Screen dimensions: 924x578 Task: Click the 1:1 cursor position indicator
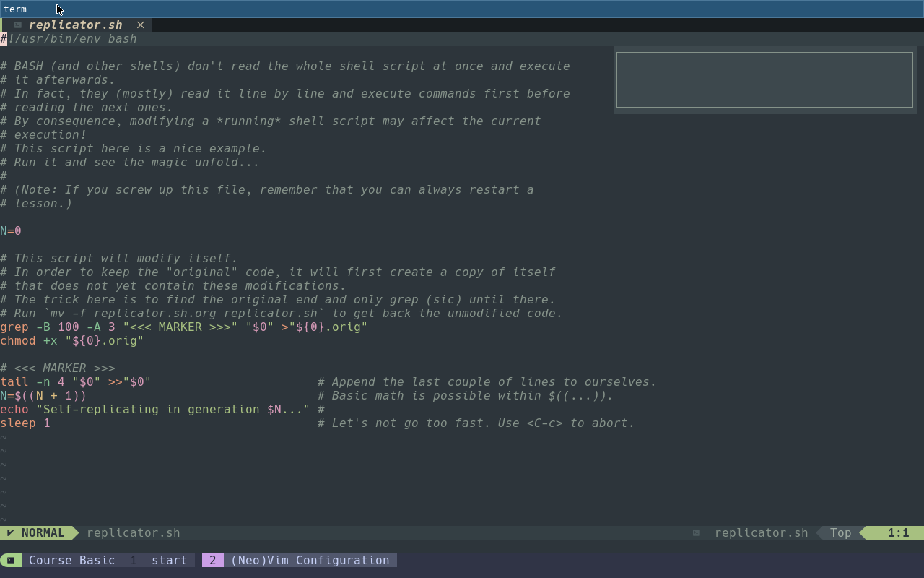pos(898,532)
